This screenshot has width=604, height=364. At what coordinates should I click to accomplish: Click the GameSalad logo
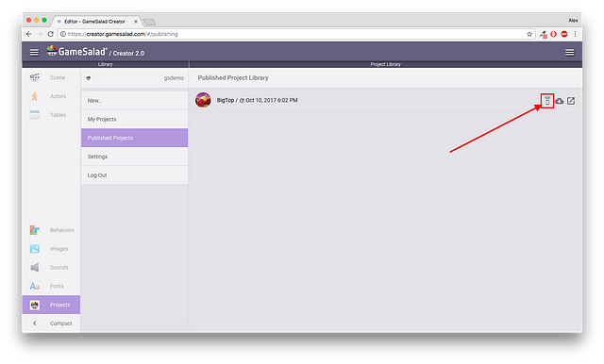(x=76, y=51)
